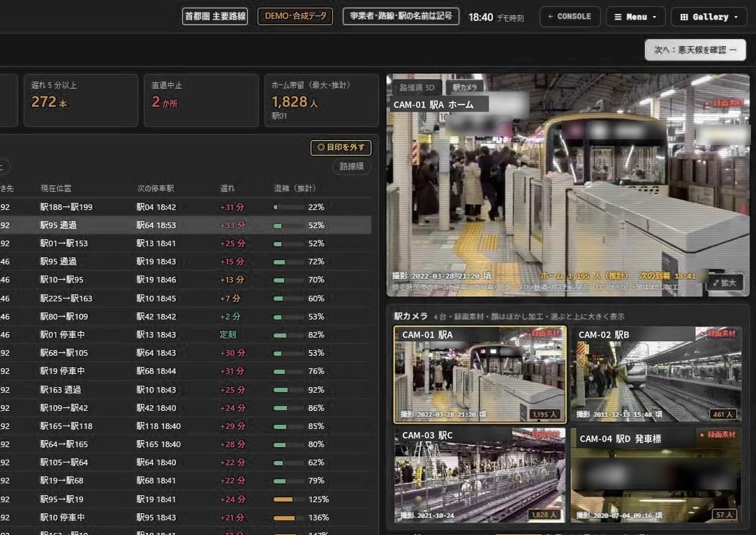Screen dimensions: 756x535
Task: Toggle the 路線順 sort chip
Action: pos(352,167)
